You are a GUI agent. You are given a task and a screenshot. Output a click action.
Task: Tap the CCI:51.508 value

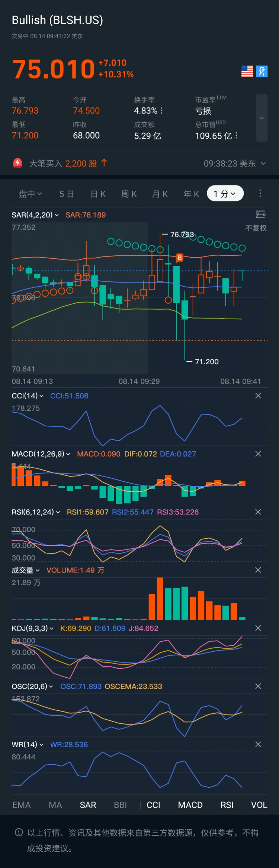[69, 396]
